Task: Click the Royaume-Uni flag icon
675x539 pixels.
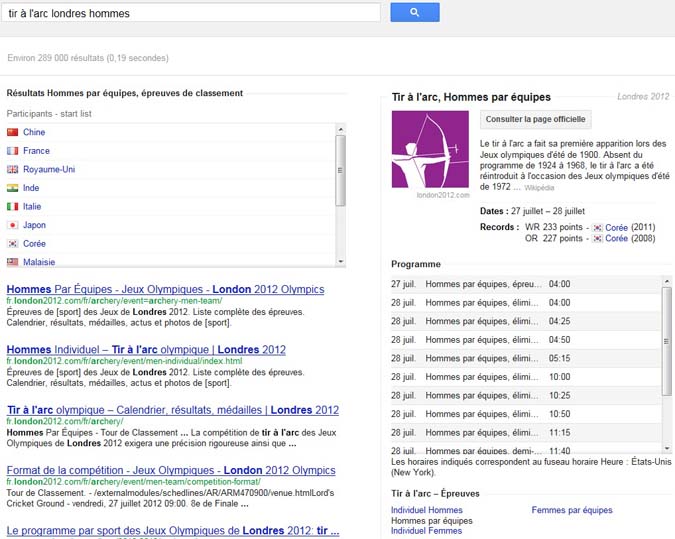Action: point(13,170)
